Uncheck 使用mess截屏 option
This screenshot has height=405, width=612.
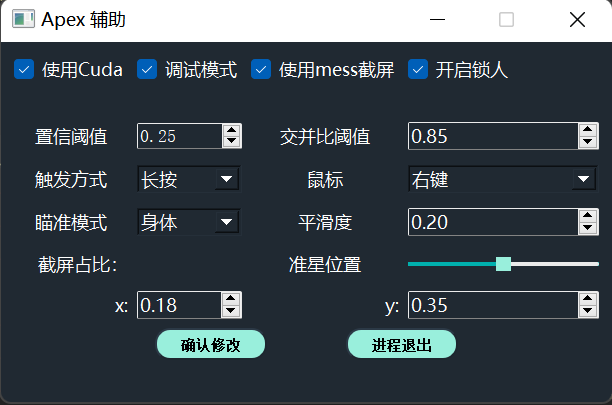tap(261, 69)
